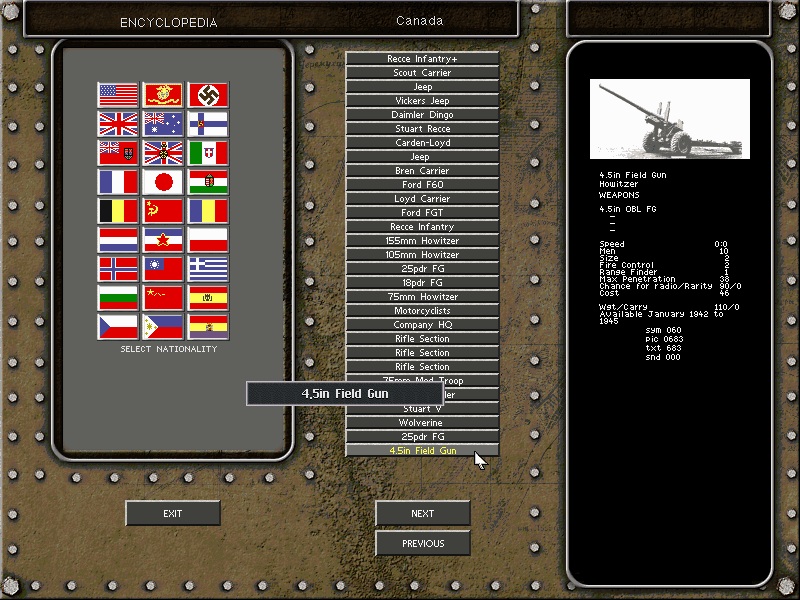Viewport: 800px width, 600px height.
Task: Select the Bren Carrier unit
Action: tap(422, 170)
